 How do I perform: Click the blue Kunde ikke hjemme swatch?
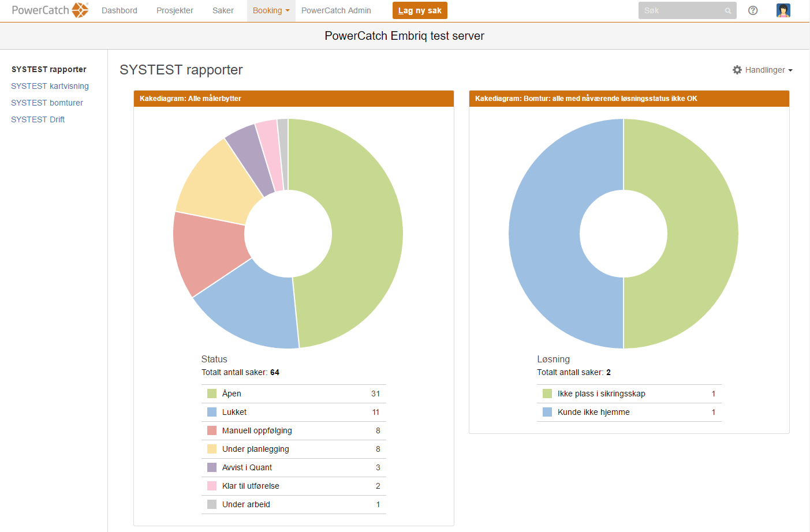[x=547, y=412]
